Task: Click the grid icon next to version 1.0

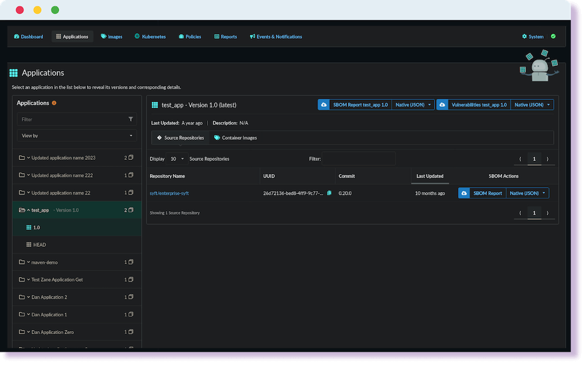Action: coord(29,228)
